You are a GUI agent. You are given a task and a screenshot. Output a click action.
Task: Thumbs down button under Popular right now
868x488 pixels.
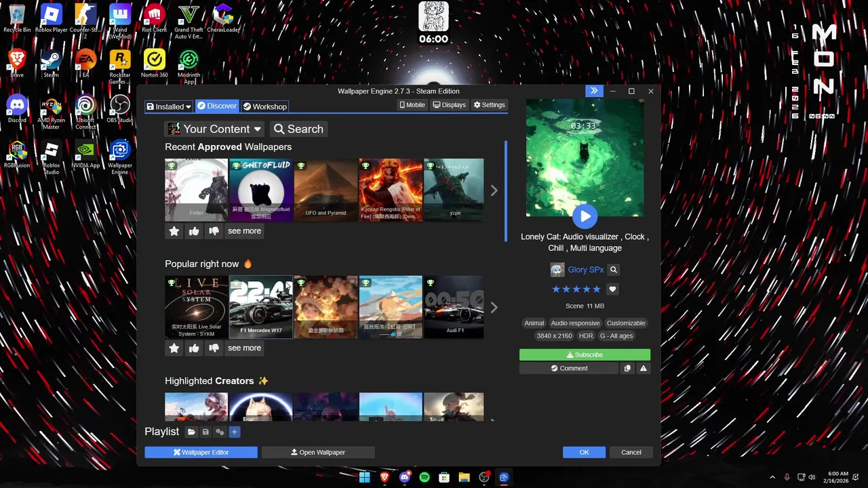(x=214, y=348)
